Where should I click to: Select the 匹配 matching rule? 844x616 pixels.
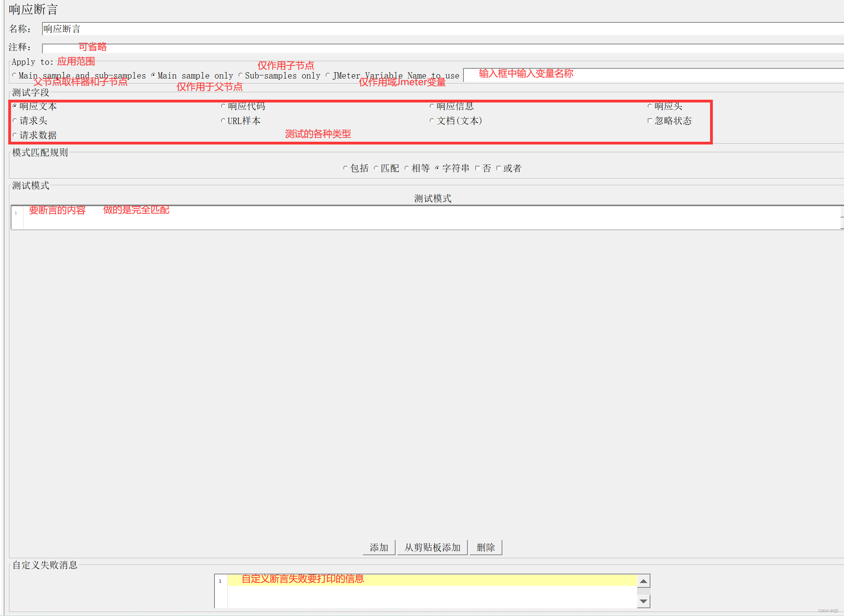tap(376, 168)
